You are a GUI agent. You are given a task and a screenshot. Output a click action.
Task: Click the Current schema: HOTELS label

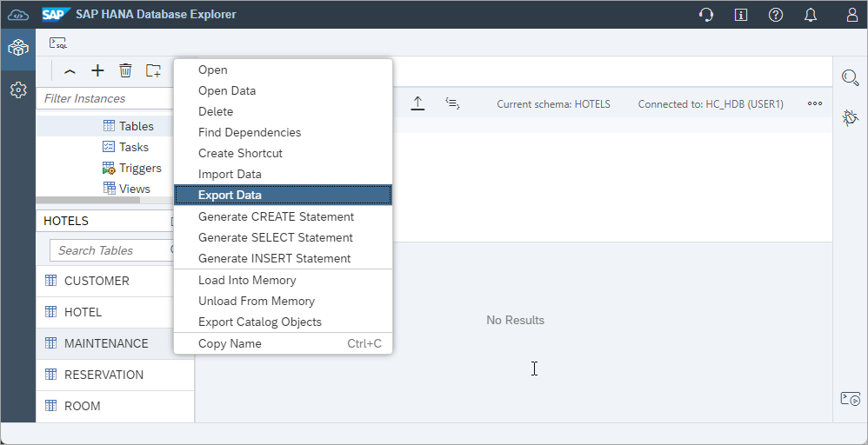(553, 104)
